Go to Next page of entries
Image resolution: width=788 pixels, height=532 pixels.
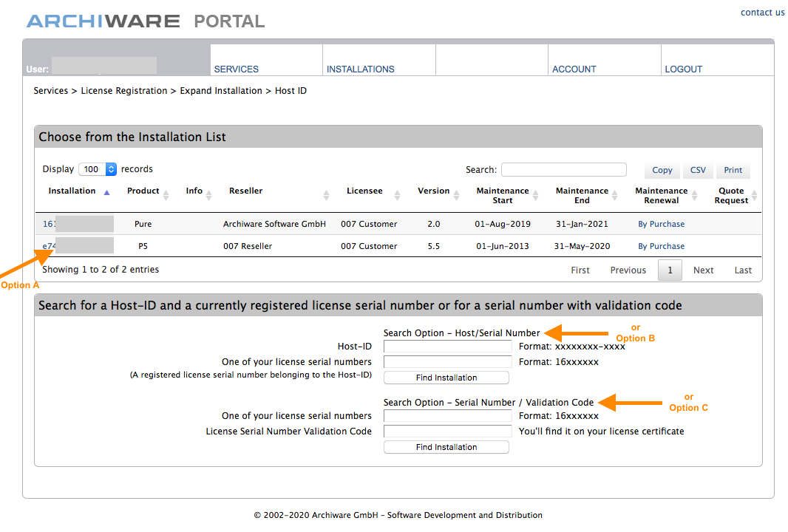704,270
